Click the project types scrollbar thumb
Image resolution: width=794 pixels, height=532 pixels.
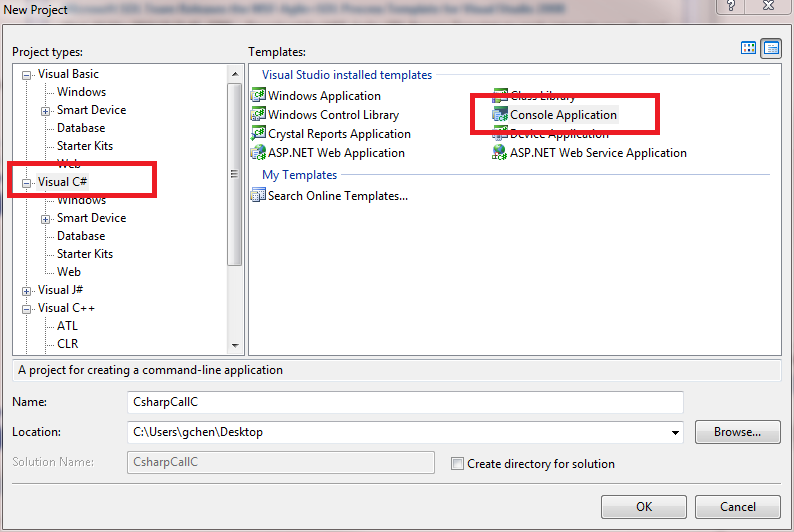(x=234, y=174)
